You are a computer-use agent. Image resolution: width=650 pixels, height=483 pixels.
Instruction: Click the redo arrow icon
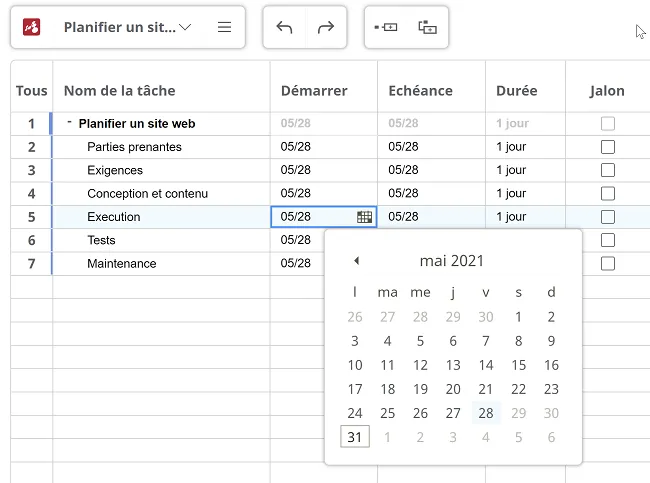point(326,27)
